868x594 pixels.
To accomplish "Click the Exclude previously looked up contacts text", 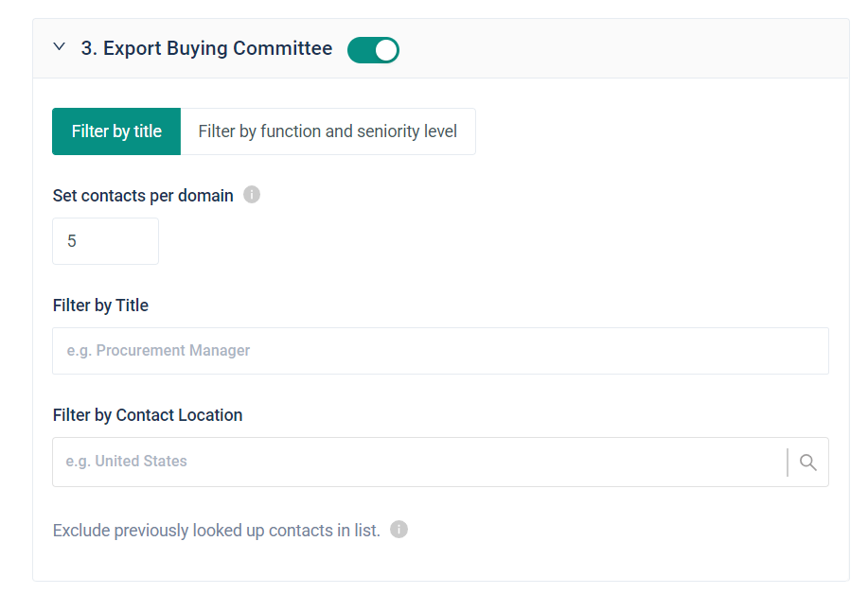I will click(x=216, y=531).
